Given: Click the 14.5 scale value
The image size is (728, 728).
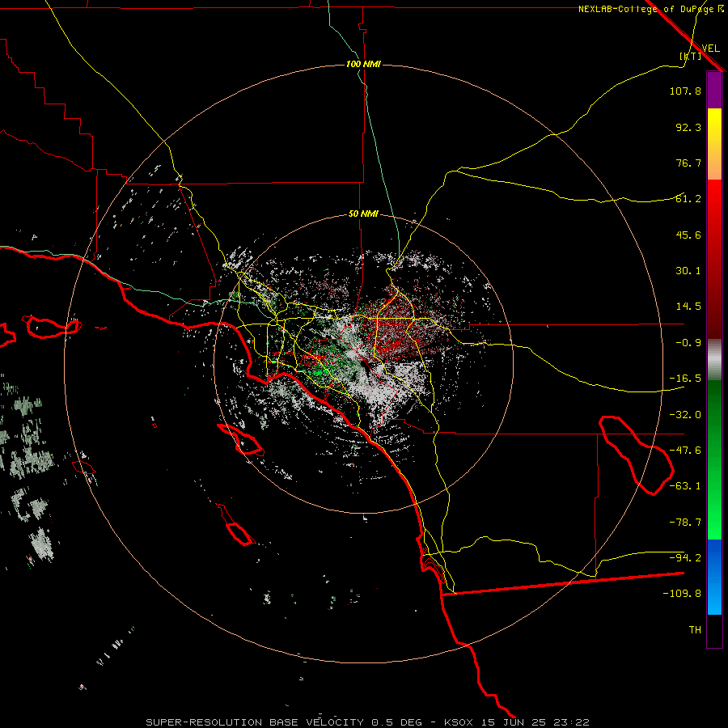Looking at the screenshot, I should 688,307.
